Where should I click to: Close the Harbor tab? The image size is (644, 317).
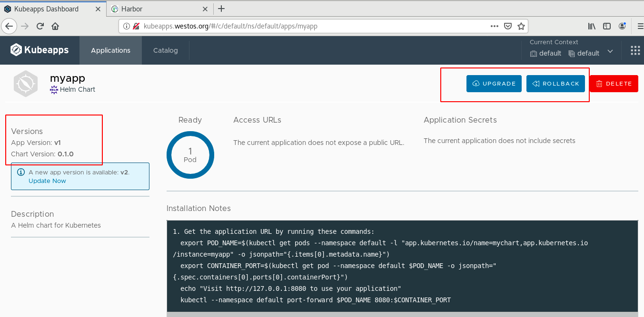(205, 9)
